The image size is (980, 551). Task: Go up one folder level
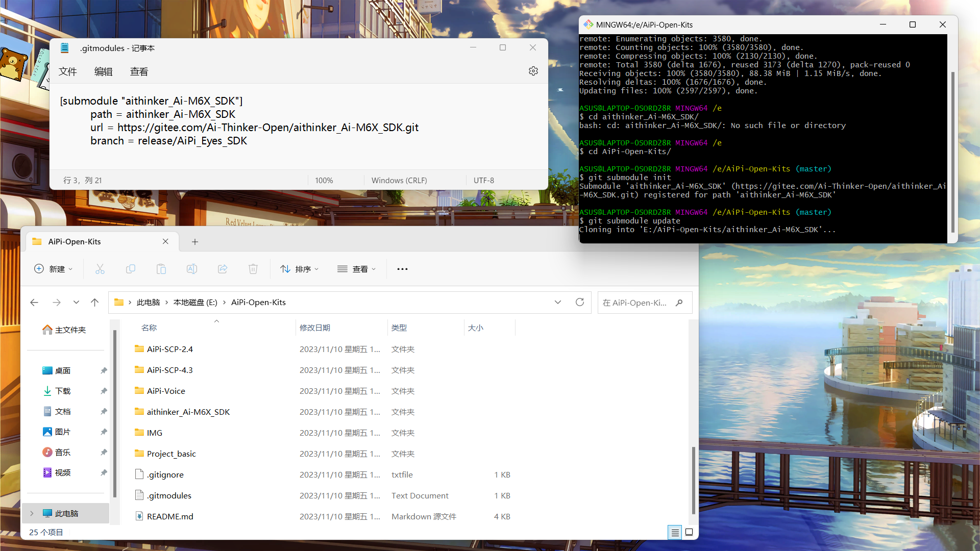[94, 303]
